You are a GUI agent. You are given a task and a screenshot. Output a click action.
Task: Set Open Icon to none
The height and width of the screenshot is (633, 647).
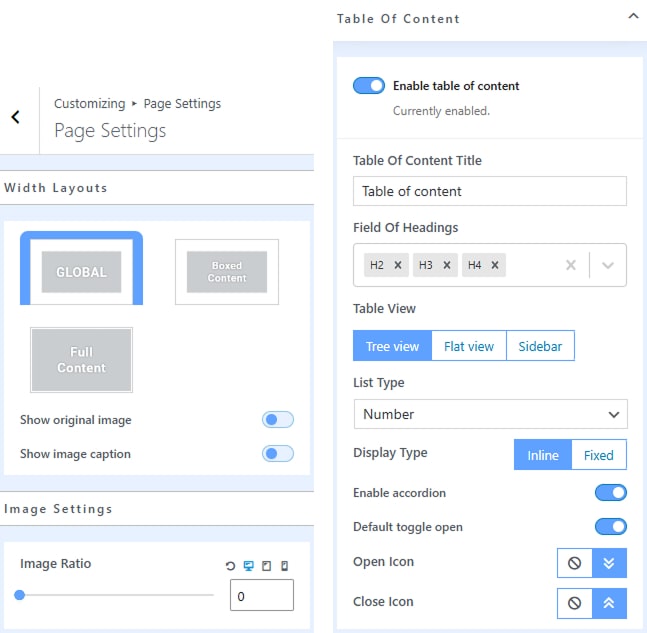[575, 563]
